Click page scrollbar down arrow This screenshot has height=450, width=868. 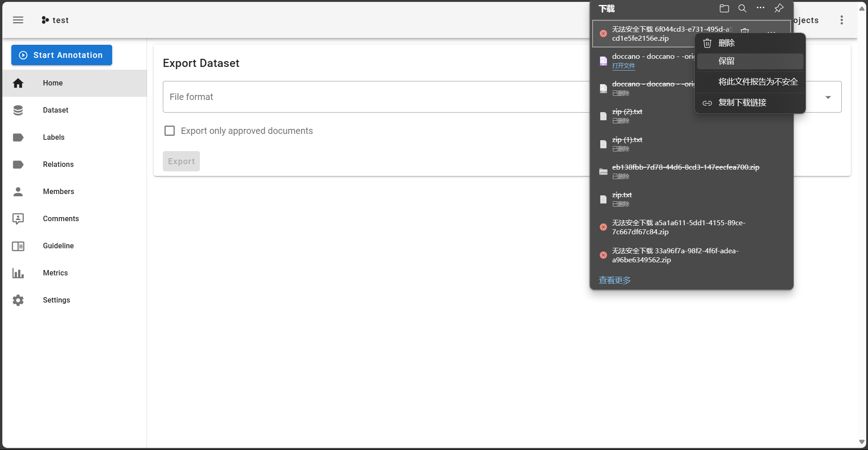(x=862, y=442)
